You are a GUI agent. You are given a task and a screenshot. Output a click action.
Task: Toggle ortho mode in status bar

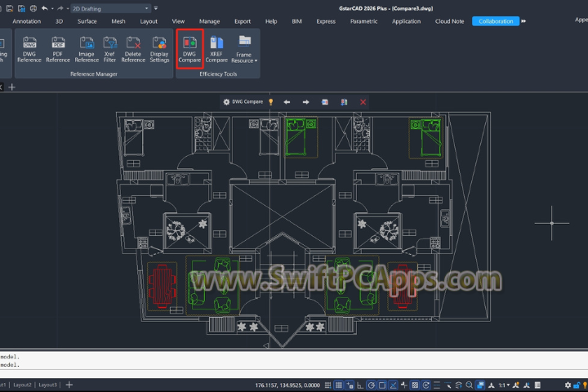pos(360,385)
